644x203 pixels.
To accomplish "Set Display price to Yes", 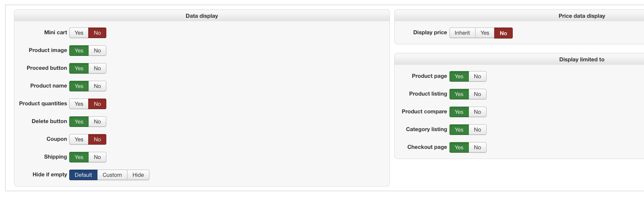I will click(x=485, y=33).
